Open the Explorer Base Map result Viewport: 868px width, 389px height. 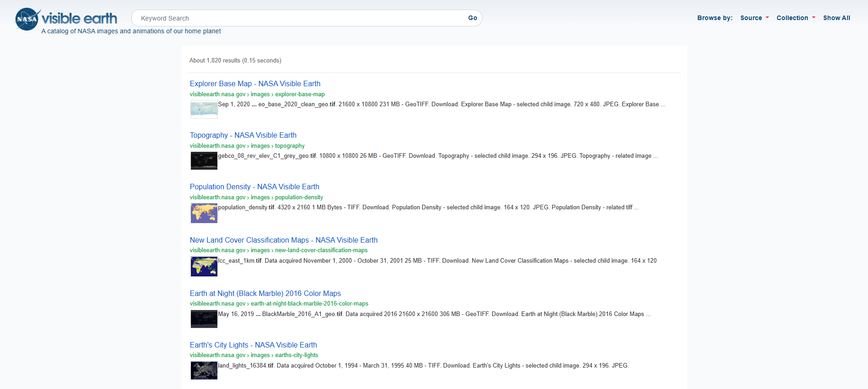coord(255,83)
